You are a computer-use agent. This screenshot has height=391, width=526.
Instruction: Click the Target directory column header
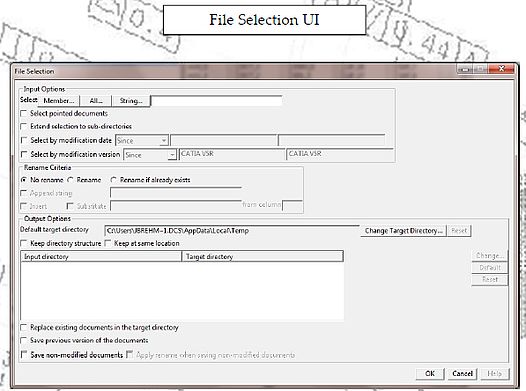point(262,257)
